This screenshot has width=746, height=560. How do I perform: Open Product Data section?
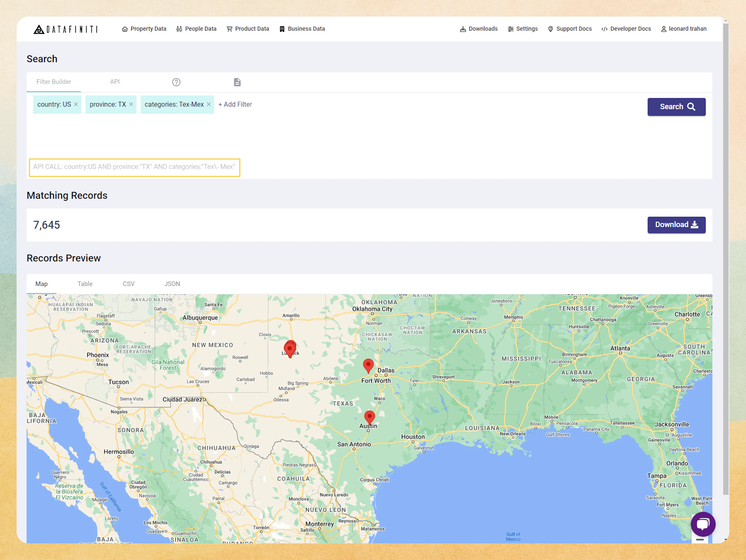tap(248, 29)
